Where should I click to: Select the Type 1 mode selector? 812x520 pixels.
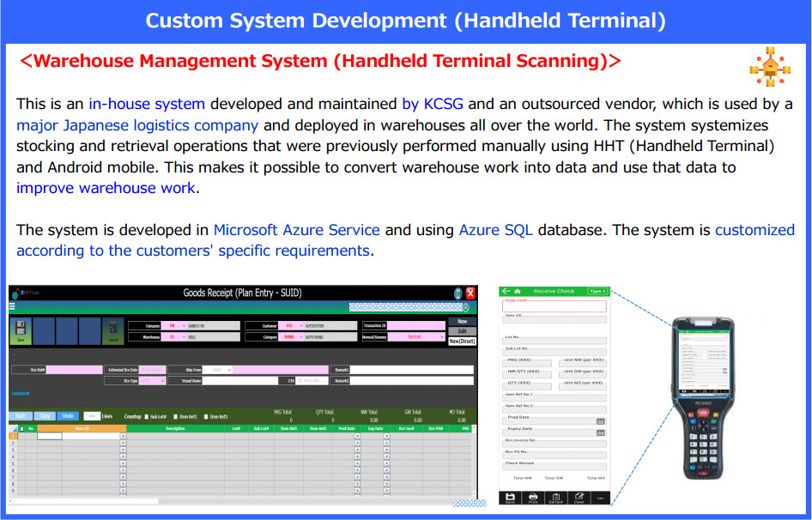tap(597, 292)
